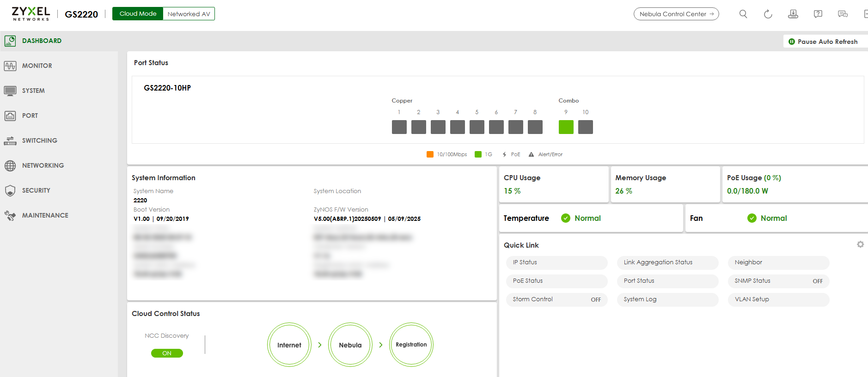Click the GS2220-10HP model label
The image size is (868, 377).
167,88
